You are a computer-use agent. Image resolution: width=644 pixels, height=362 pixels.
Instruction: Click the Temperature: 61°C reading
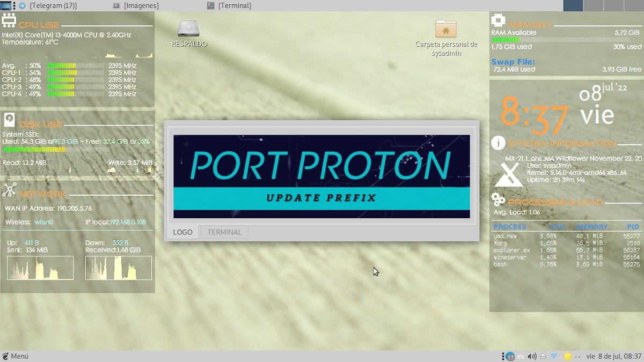pyautogui.click(x=30, y=42)
